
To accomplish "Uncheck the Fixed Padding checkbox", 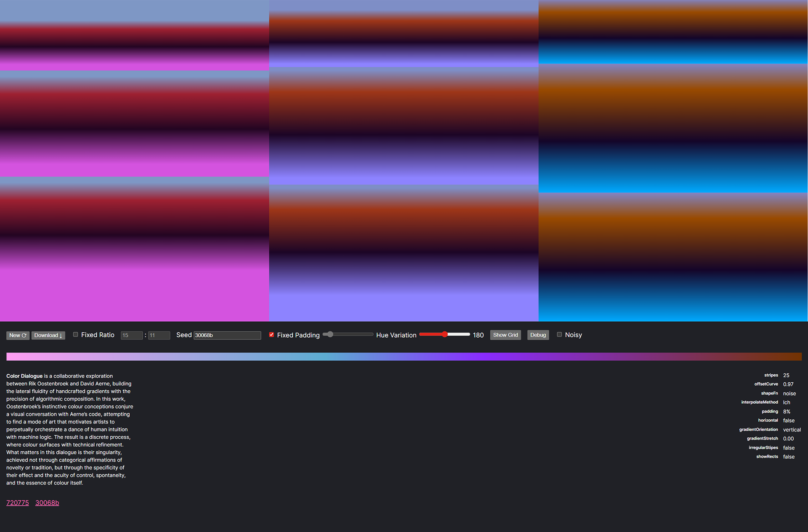I will point(271,335).
